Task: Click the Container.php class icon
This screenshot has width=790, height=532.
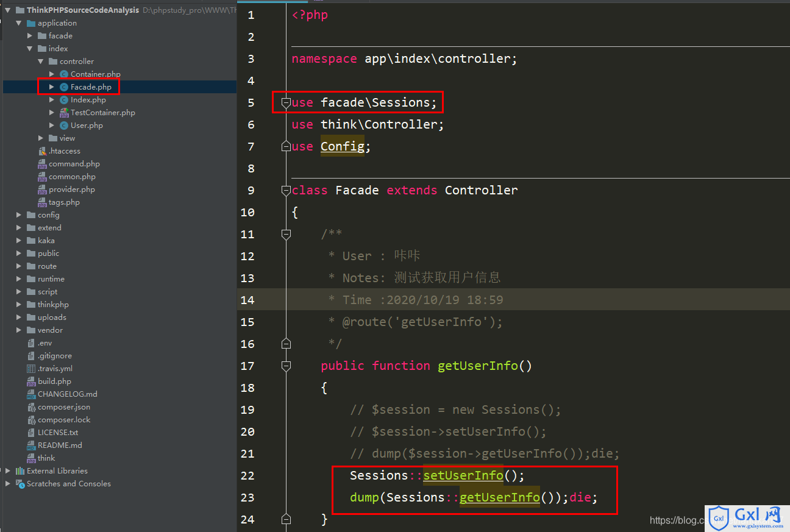Action: click(64, 74)
